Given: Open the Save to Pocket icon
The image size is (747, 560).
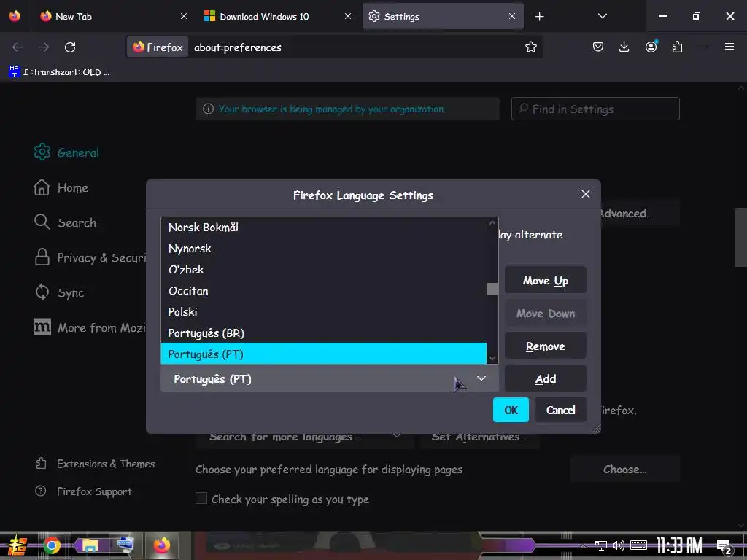Looking at the screenshot, I should [x=598, y=47].
